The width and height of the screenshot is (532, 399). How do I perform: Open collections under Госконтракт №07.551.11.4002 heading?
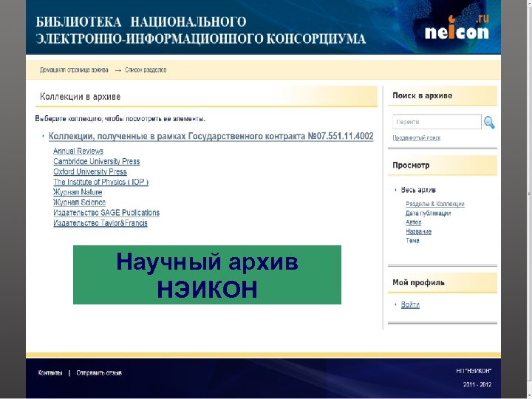(x=211, y=136)
